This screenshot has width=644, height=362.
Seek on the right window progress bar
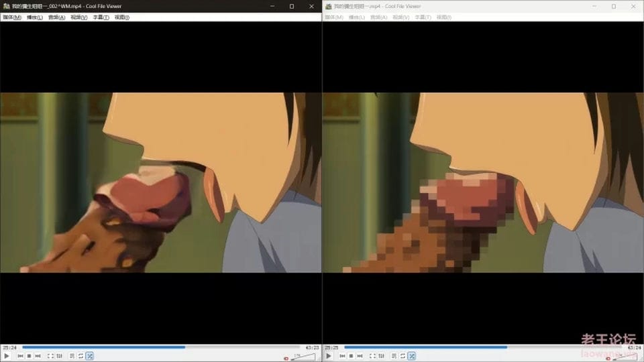[483, 347]
